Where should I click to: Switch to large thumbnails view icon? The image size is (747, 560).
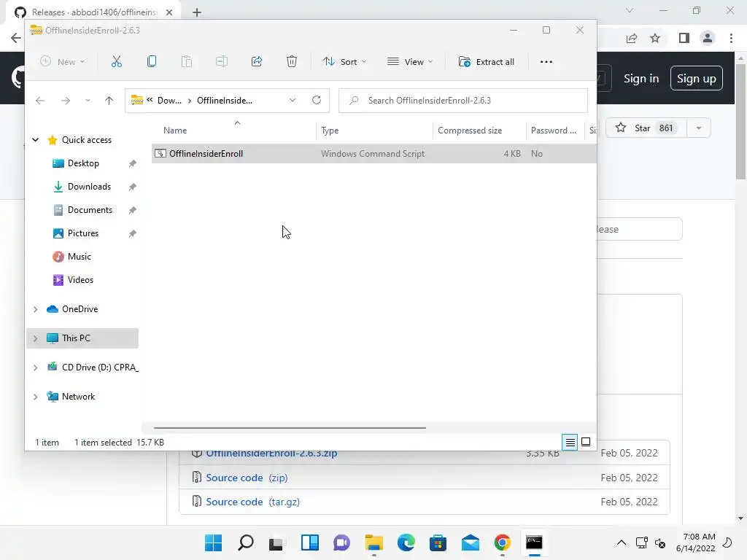(586, 443)
